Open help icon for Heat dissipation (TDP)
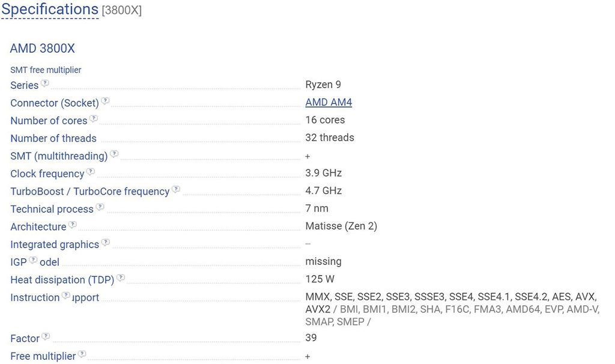The image size is (615, 364). click(x=121, y=278)
